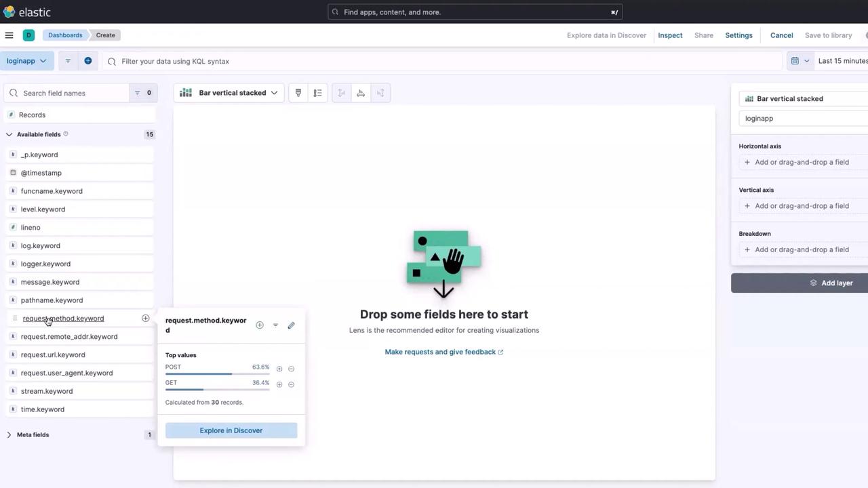Screen dimensions: 868x488
Task: Filter for the GET value
Action: pos(279,384)
